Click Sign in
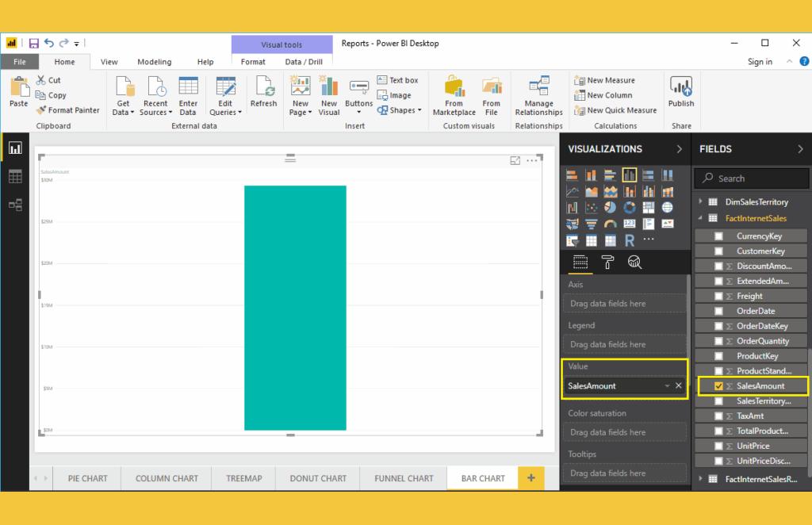This screenshot has width=812, height=525. [x=760, y=62]
